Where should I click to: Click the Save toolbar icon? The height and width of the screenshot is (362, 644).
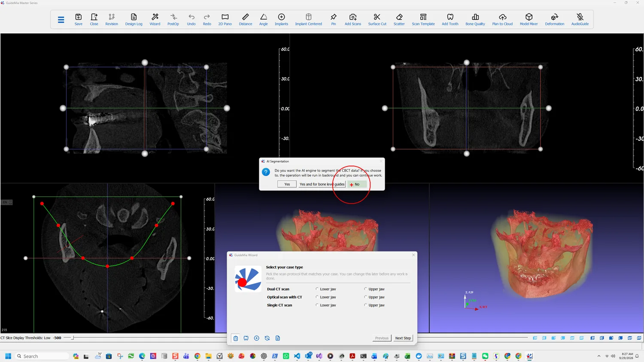pyautogui.click(x=79, y=20)
